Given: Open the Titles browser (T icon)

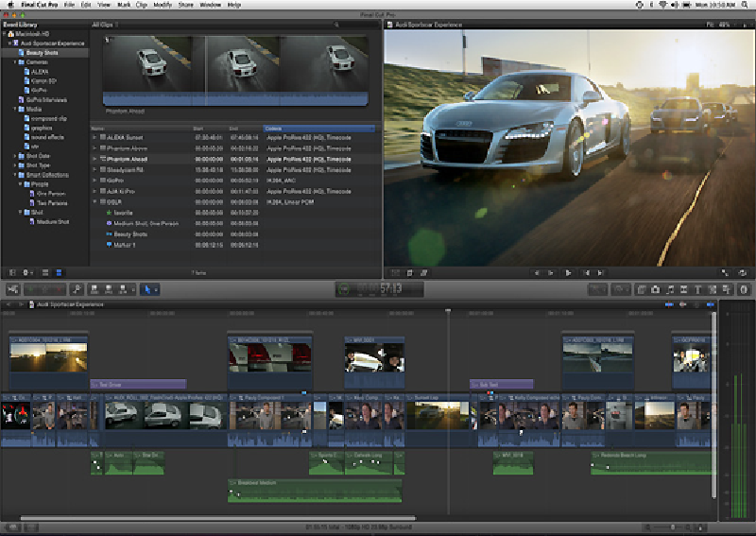Looking at the screenshot, I should (697, 289).
